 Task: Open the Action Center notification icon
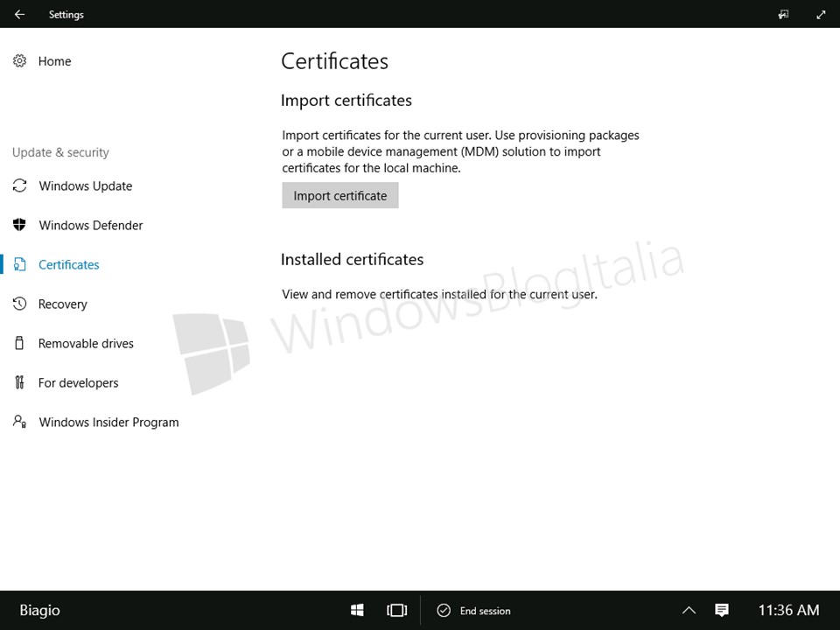[x=722, y=610]
